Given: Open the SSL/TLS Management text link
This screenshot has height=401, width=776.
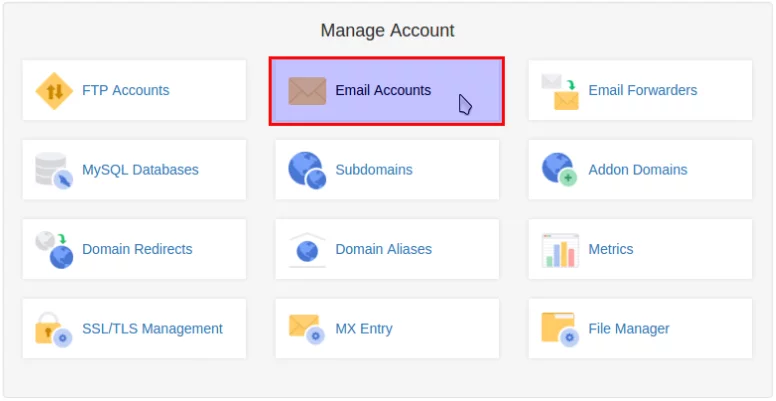Looking at the screenshot, I should click(x=152, y=329).
